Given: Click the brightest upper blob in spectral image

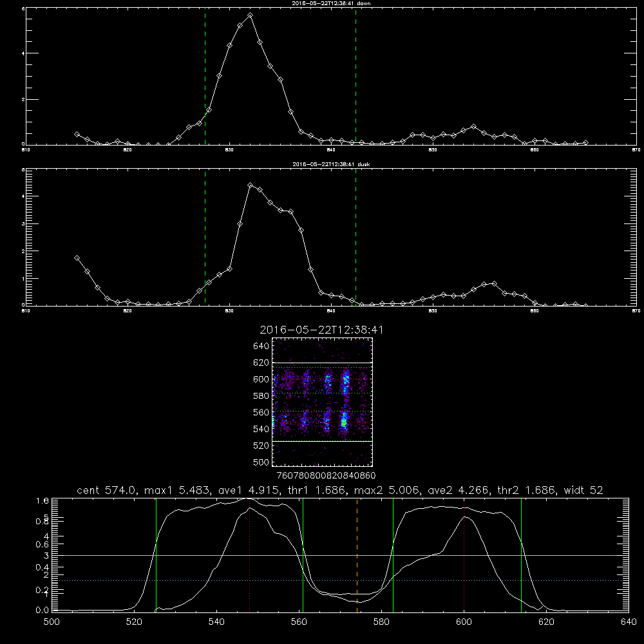Looking at the screenshot, I should 346,381.
